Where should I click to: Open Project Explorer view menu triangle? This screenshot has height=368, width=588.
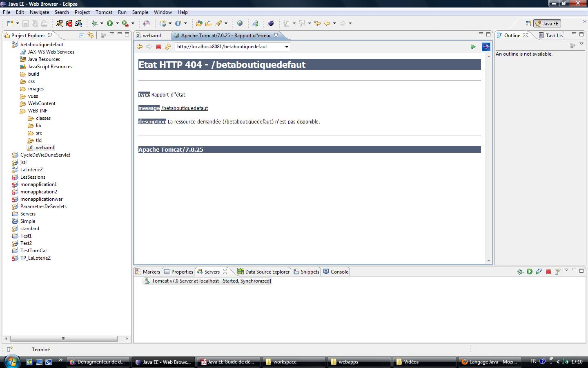click(112, 34)
